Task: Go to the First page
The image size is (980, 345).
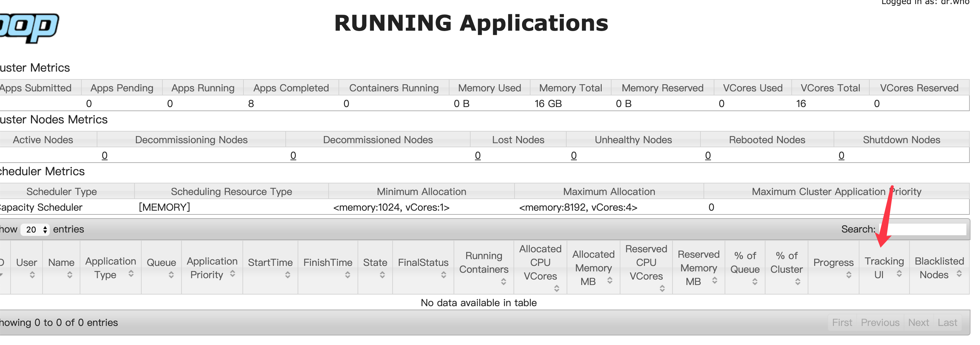Action: [x=842, y=322]
